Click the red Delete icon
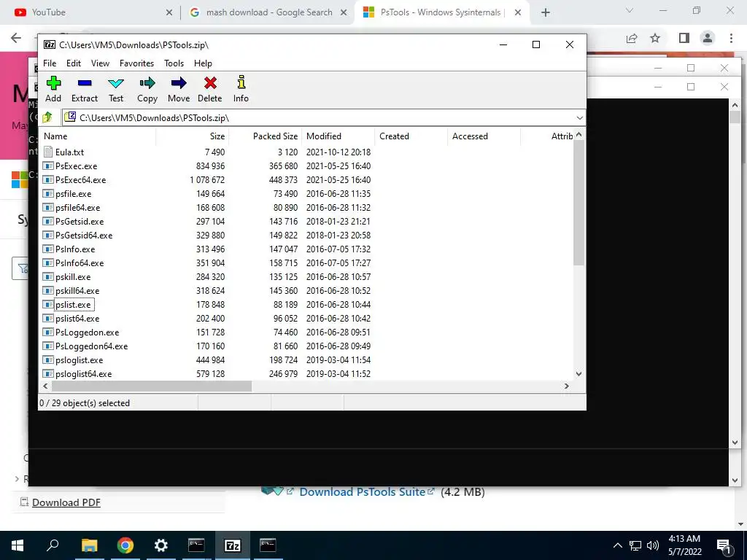Screen dimensions: 747x560 (x=210, y=83)
